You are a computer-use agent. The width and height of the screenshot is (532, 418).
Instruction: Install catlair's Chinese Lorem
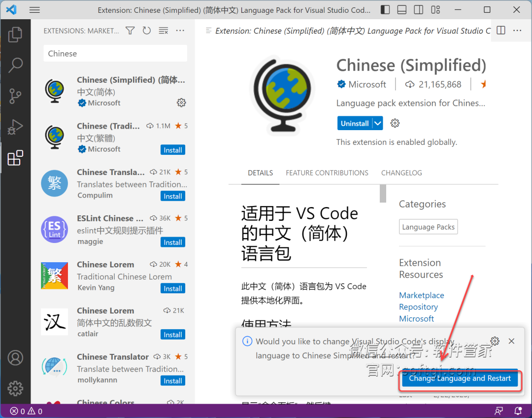click(173, 335)
